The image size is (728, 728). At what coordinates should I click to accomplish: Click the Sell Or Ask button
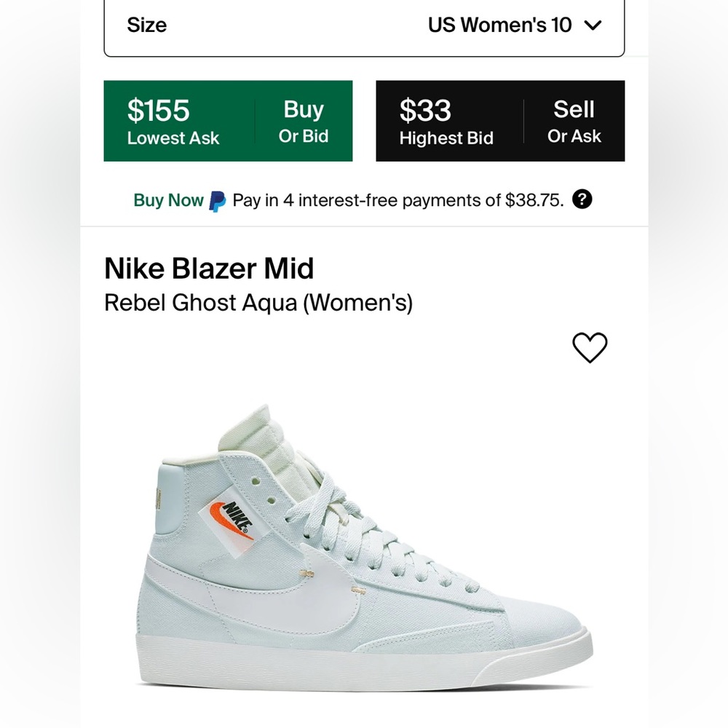click(575, 120)
